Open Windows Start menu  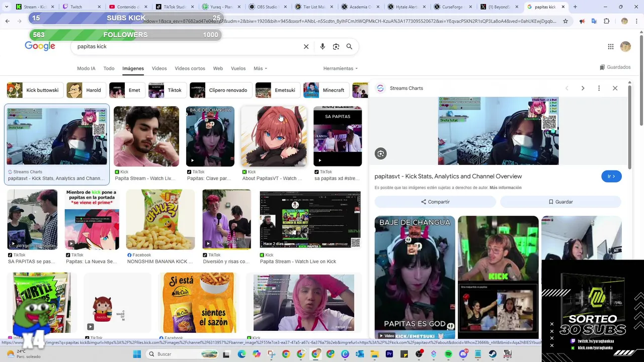coord(137,354)
